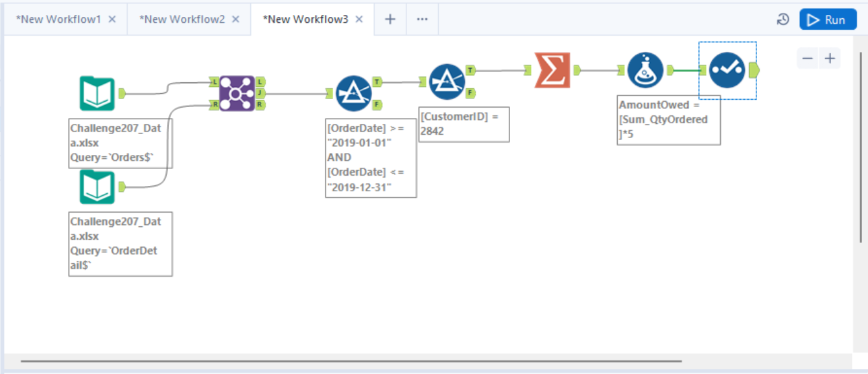
Task: Select the Summarize tool
Action: [x=552, y=70]
